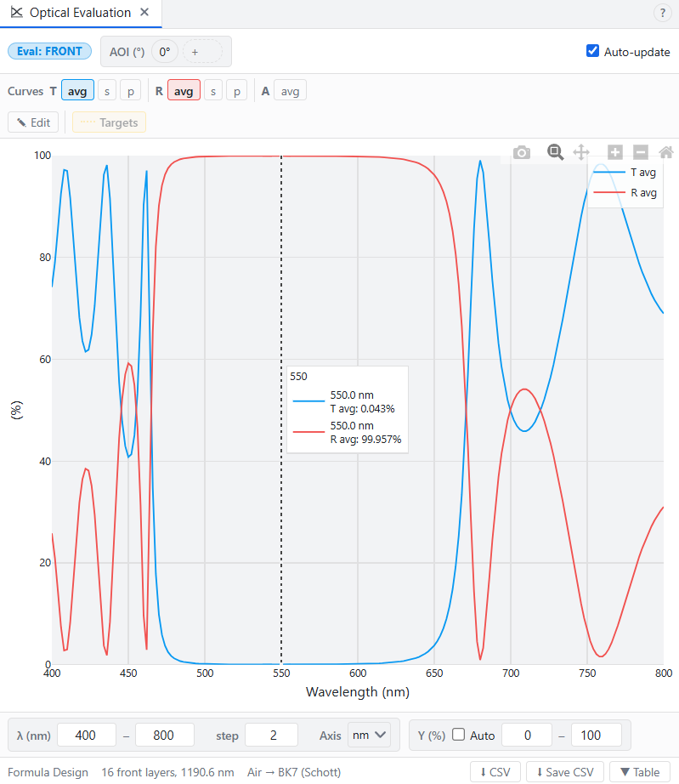Click the Save CSV button
The height and width of the screenshot is (784, 679).
564,772
